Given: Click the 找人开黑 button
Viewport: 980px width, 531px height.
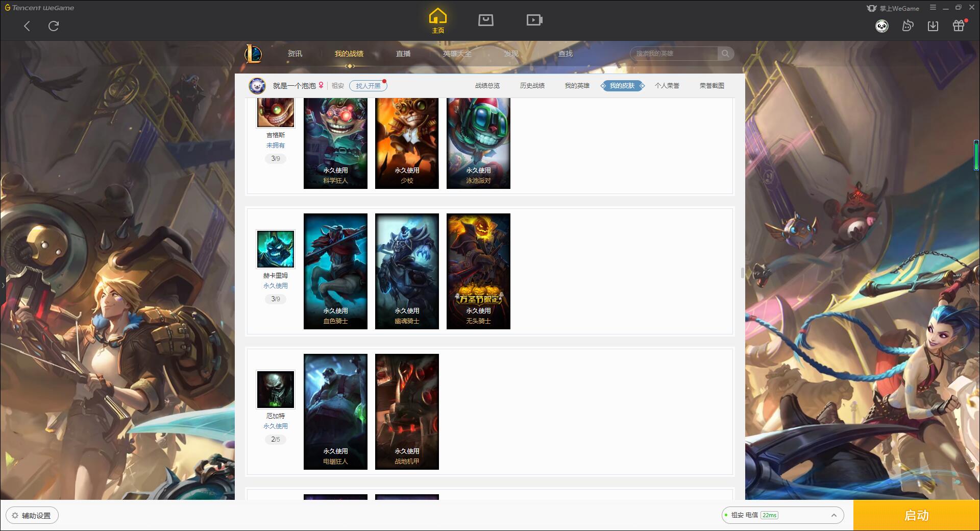Looking at the screenshot, I should 368,86.
